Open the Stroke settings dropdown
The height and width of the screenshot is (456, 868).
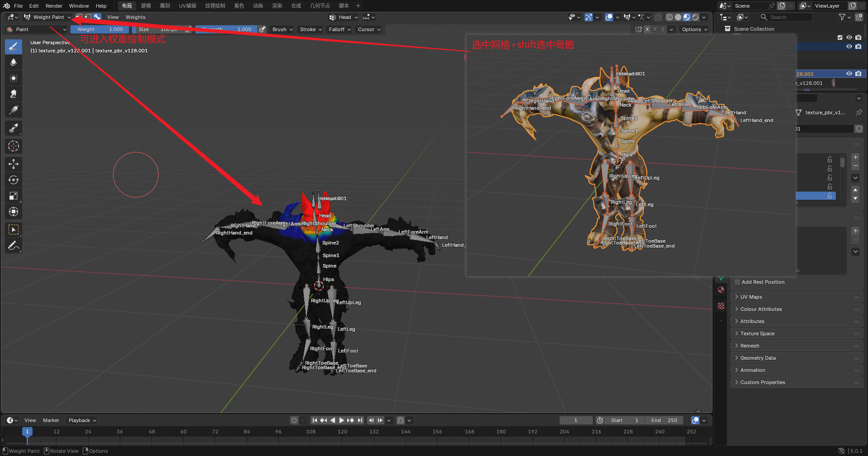coord(311,29)
